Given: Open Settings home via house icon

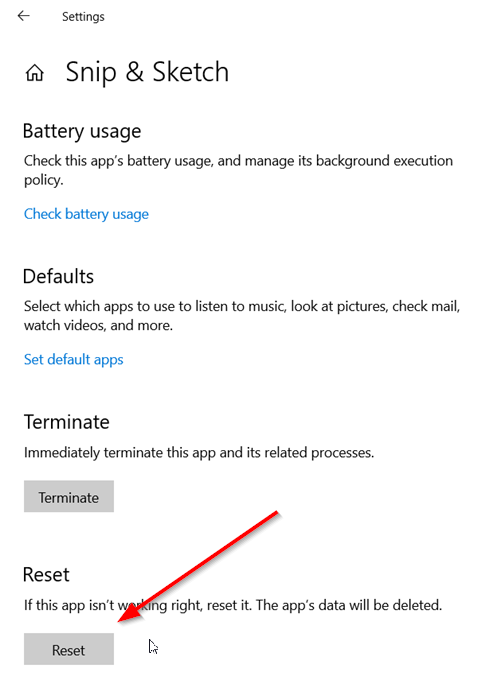Looking at the screenshot, I should tap(34, 73).
